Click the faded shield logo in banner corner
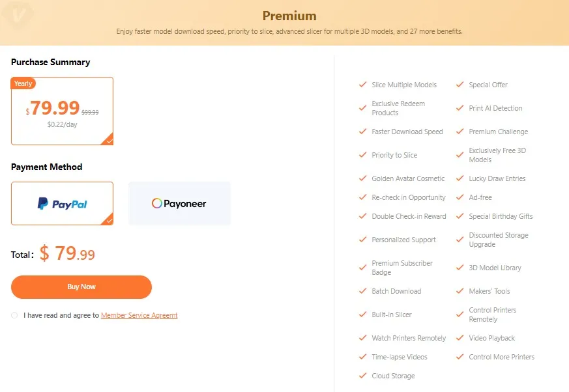569x392 pixels. point(18,14)
